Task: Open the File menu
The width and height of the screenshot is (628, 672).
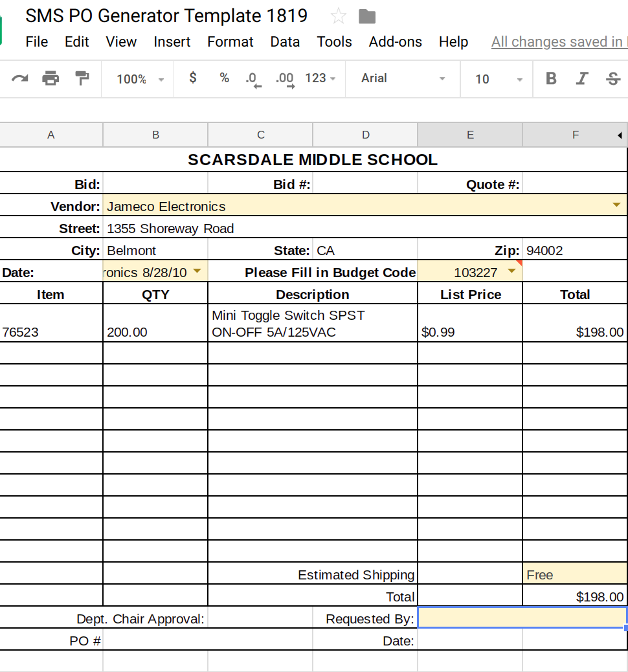Action: (x=37, y=42)
